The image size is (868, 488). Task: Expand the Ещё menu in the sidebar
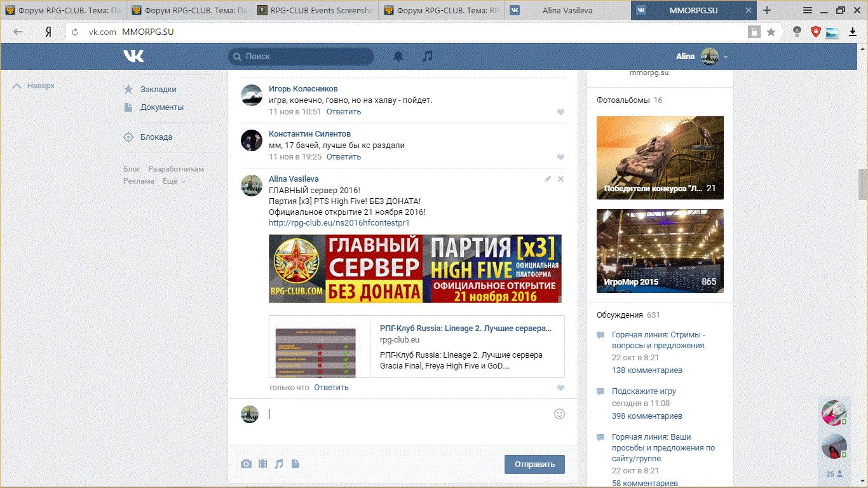(173, 181)
